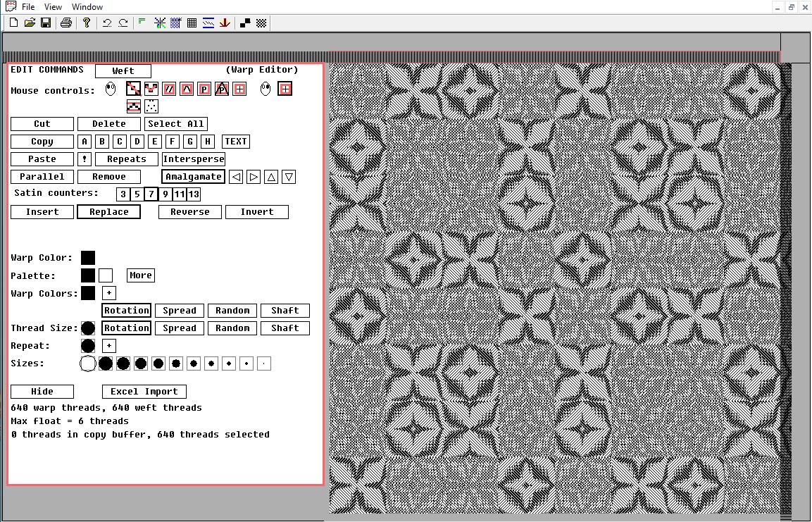The width and height of the screenshot is (812, 522).
Task: Open file with the folder icon
Action: click(30, 23)
